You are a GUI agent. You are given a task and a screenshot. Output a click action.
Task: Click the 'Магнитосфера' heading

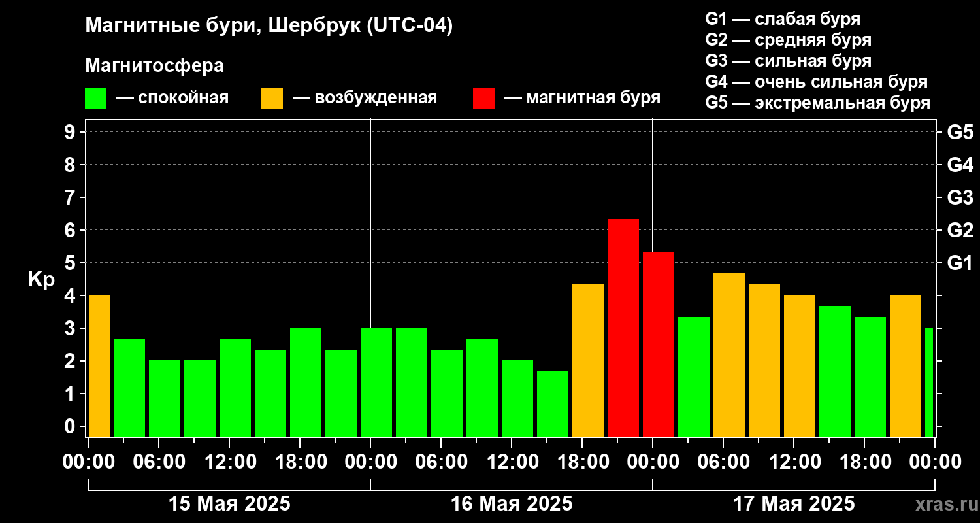(154, 66)
